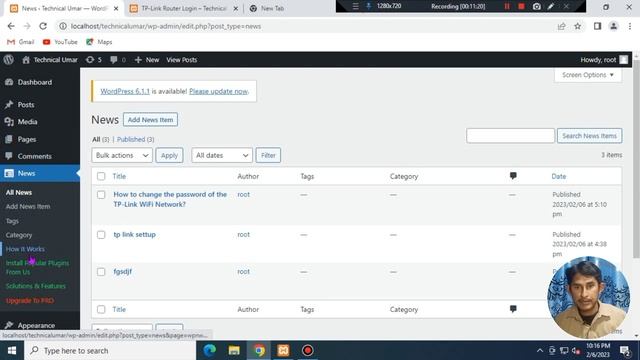
Task: Open the Maps bookmark
Action: [x=99, y=42]
